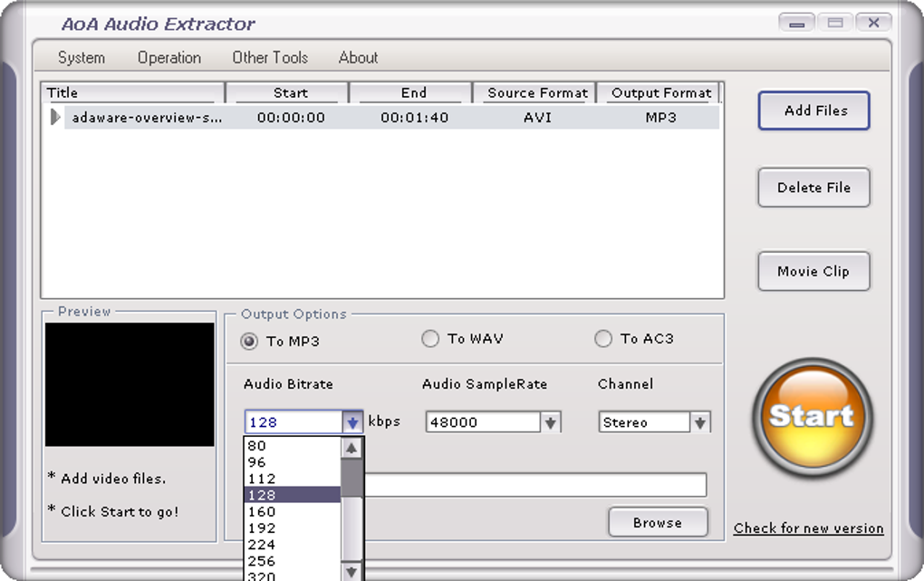
Task: Click the bitrate list scroll-up arrow
Action: (x=351, y=449)
